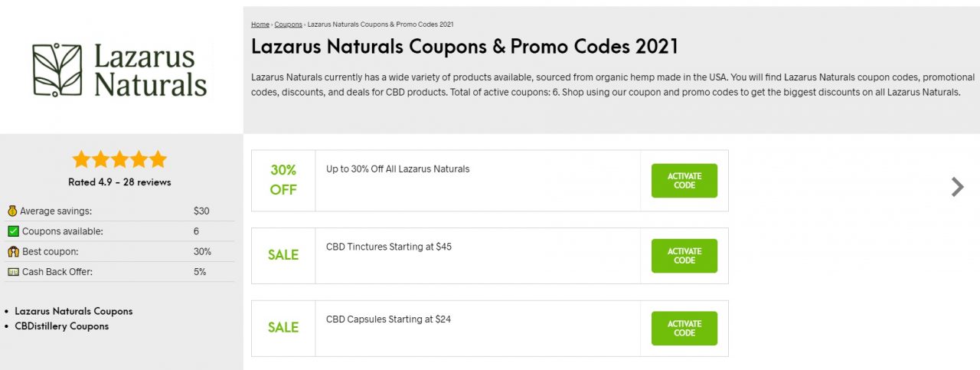This screenshot has height=370, width=980.
Task: Click the 30% OFF badge
Action: tap(283, 180)
